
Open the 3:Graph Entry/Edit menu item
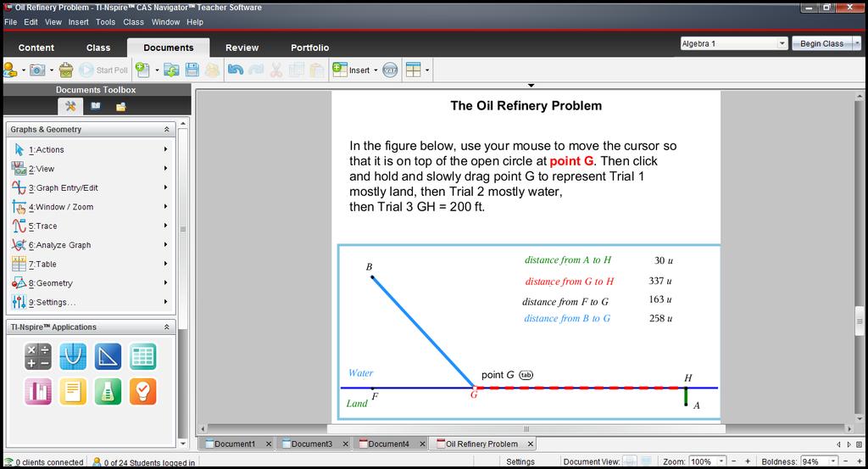pyautogui.click(x=90, y=187)
